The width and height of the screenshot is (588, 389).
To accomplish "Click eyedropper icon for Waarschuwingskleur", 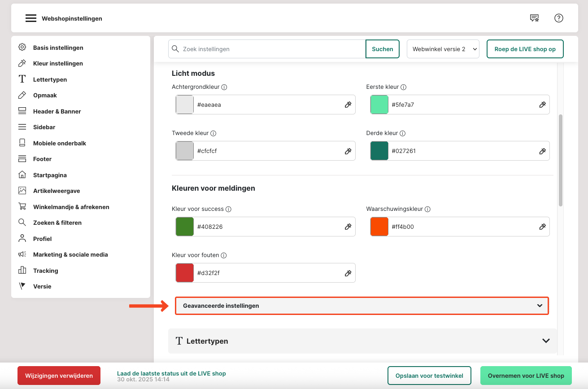I will click(x=542, y=227).
